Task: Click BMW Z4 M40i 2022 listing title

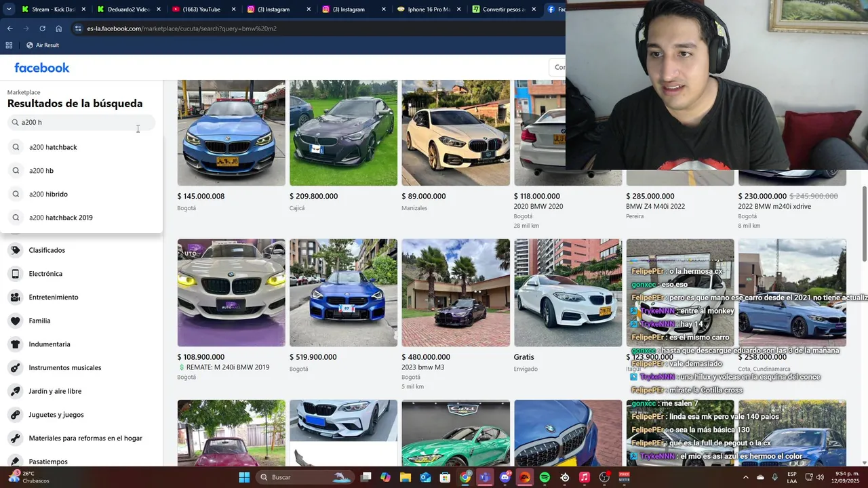Action: click(655, 206)
